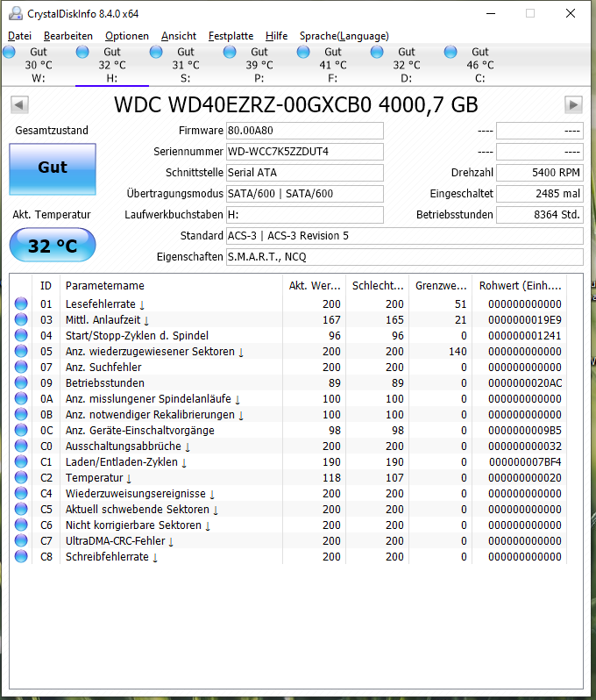Select the S: drive status orb
The image size is (596, 700).
(156, 53)
